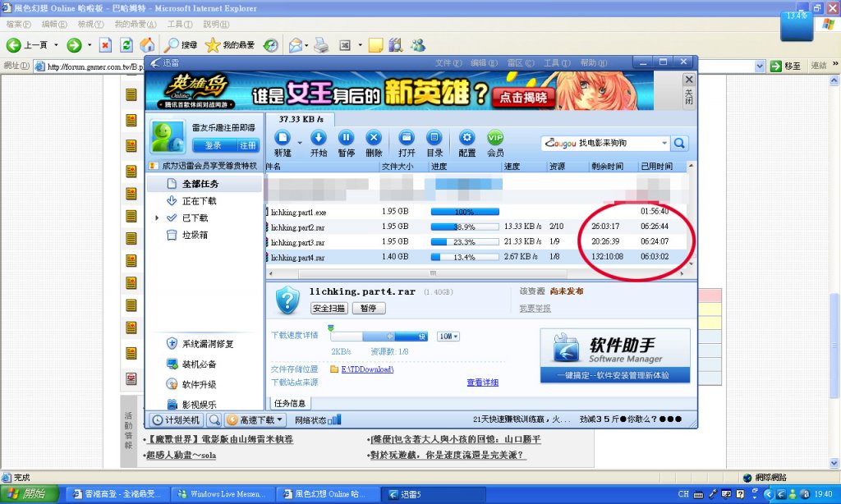The height and width of the screenshot is (504, 841).
Task: Start download with the 开始 icon
Action: tap(318, 138)
